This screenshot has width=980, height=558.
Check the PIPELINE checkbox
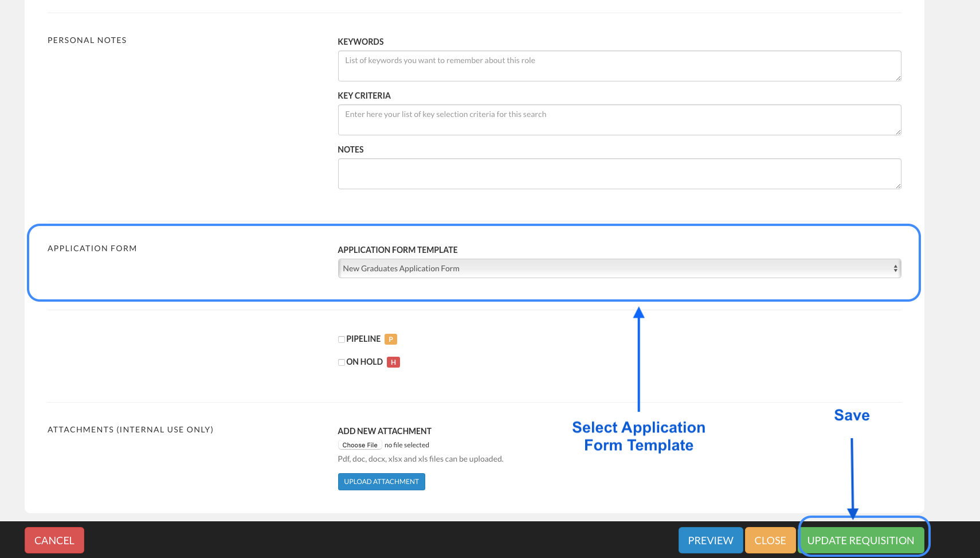[x=341, y=339]
